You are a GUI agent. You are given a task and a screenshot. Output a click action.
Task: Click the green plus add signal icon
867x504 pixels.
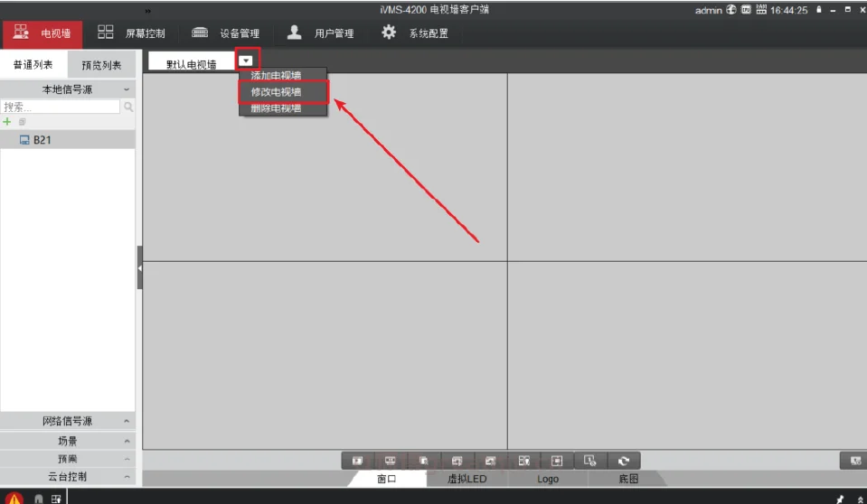pos(7,121)
